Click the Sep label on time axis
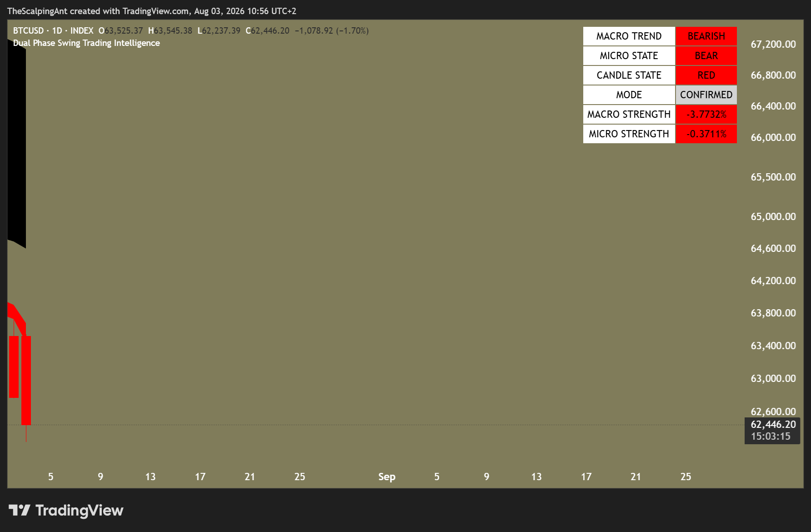This screenshot has width=811, height=532. point(387,477)
